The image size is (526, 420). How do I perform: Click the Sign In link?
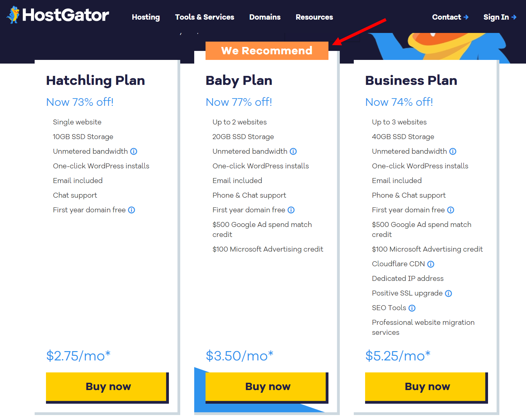(500, 17)
